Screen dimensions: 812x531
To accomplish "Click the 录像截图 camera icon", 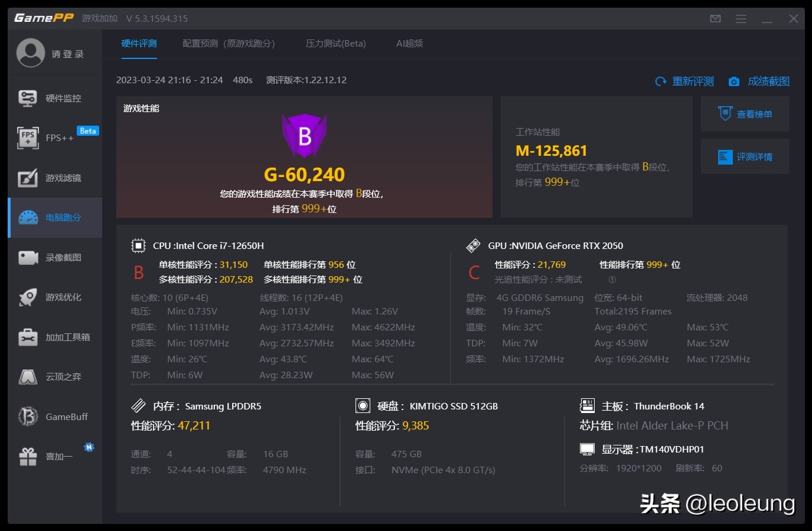I will [28, 258].
